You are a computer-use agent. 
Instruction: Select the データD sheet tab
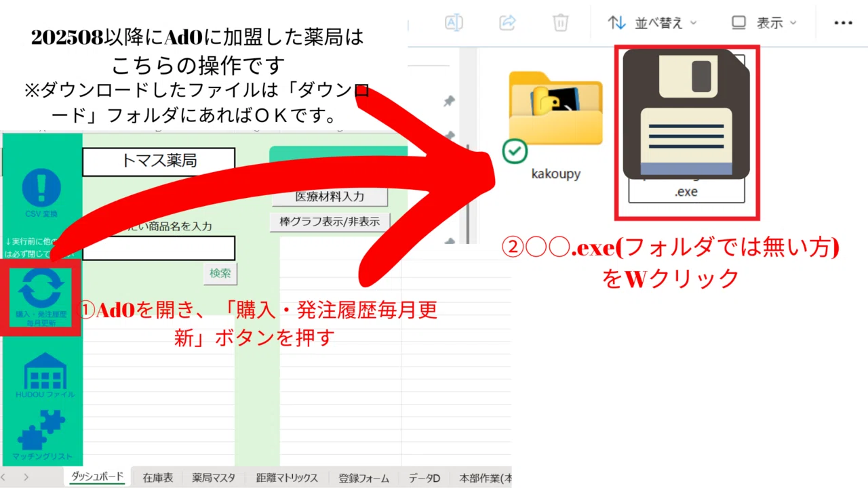click(425, 478)
